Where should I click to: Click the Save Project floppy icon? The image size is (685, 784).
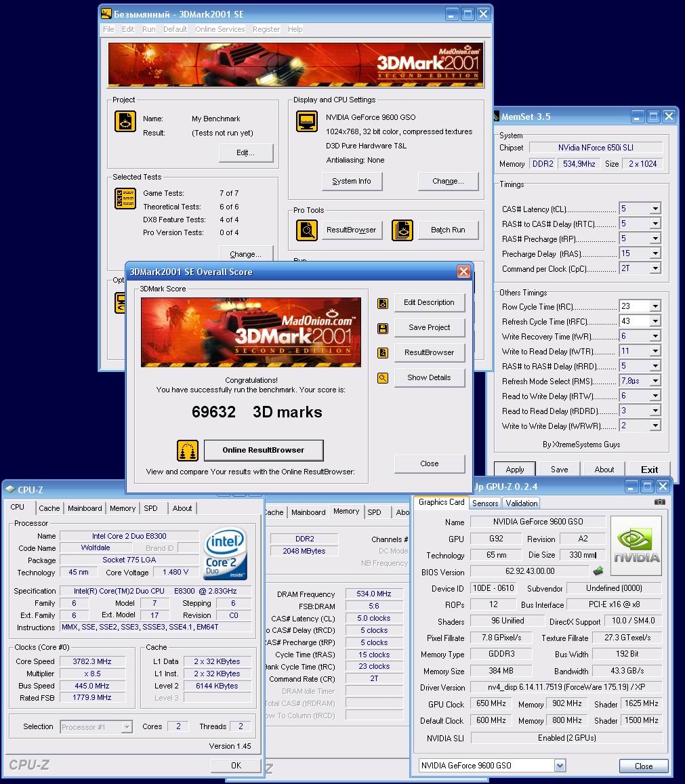coord(383,329)
